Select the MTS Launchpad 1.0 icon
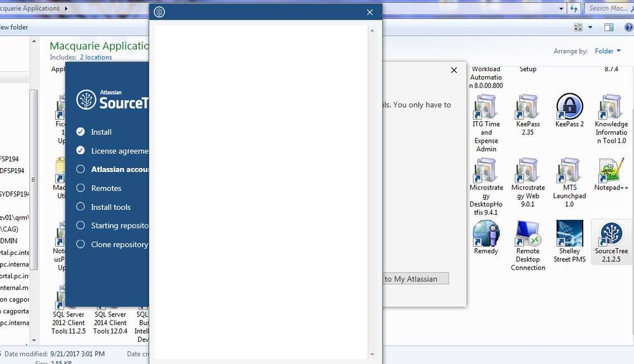Viewport: 634px width, 364px height. (569, 170)
